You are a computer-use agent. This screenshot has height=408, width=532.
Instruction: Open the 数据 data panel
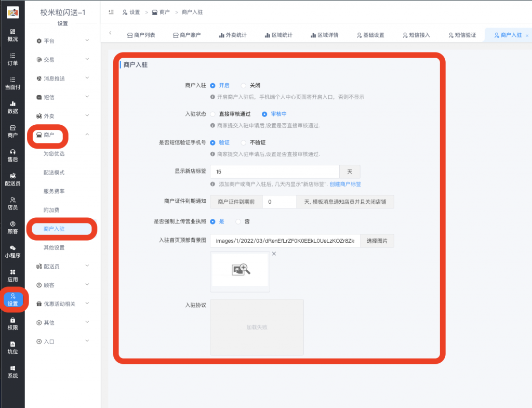point(12,108)
